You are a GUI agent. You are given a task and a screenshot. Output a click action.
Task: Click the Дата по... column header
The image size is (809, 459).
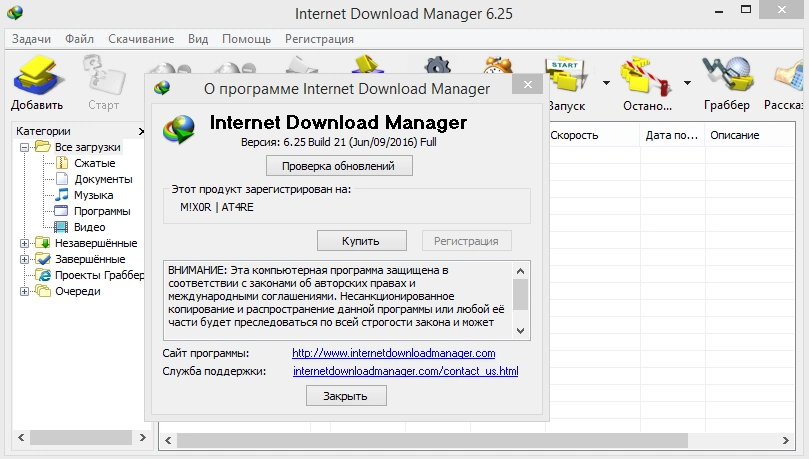click(672, 135)
